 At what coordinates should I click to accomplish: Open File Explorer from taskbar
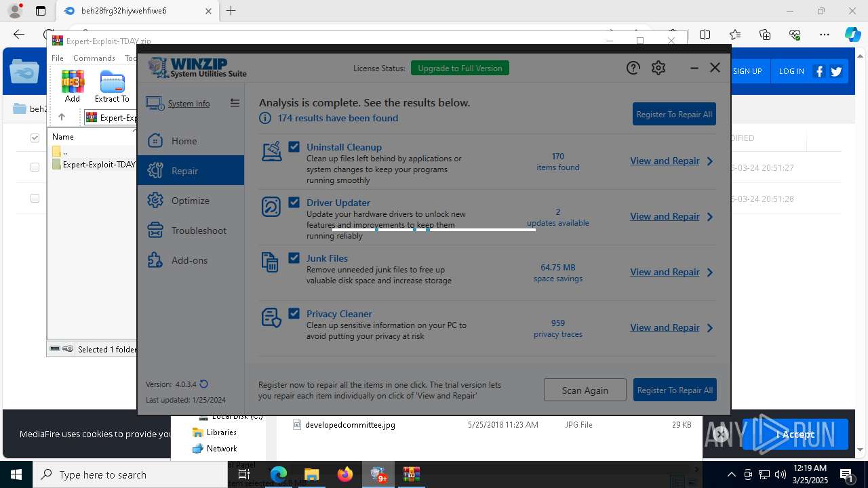311,474
